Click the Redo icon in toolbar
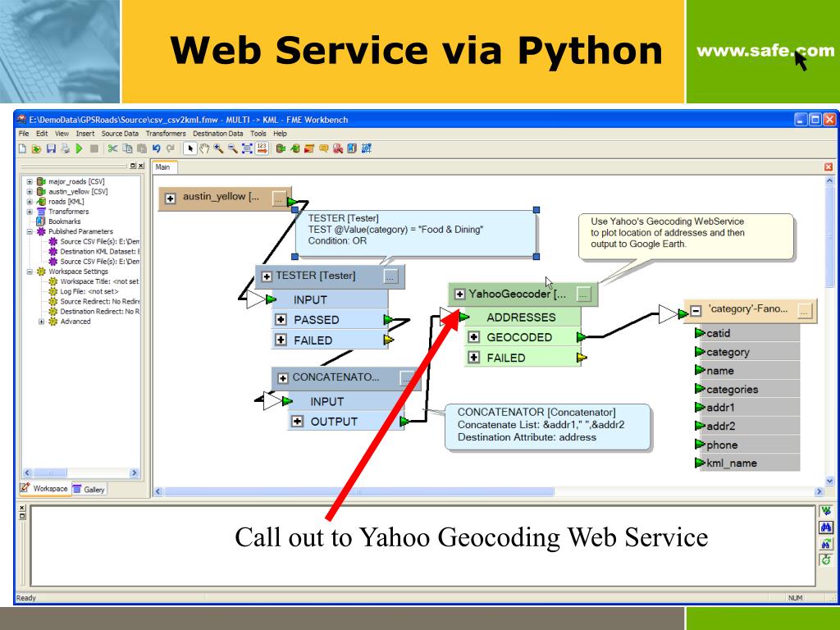The image size is (840, 630). (171, 148)
